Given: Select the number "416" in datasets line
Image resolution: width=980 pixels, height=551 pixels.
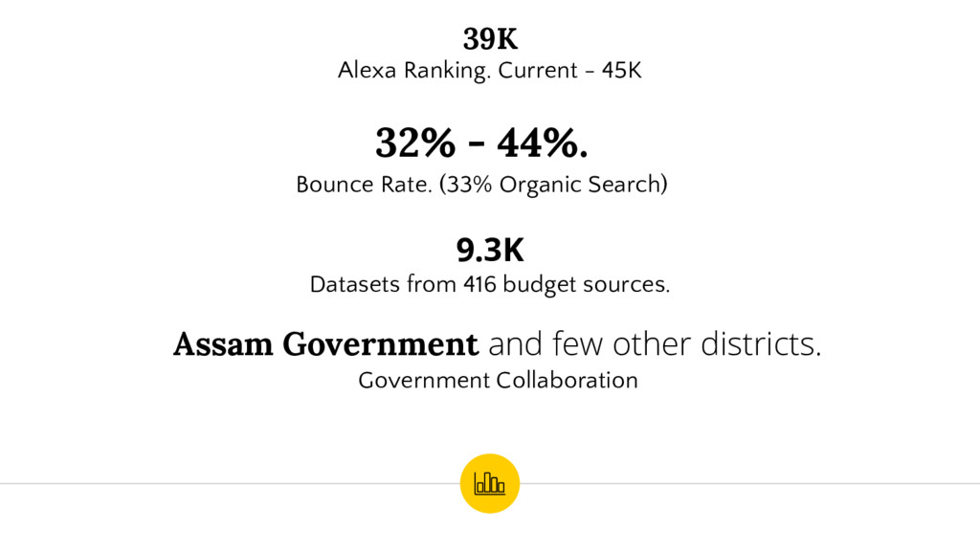Looking at the screenshot, I should [479, 284].
